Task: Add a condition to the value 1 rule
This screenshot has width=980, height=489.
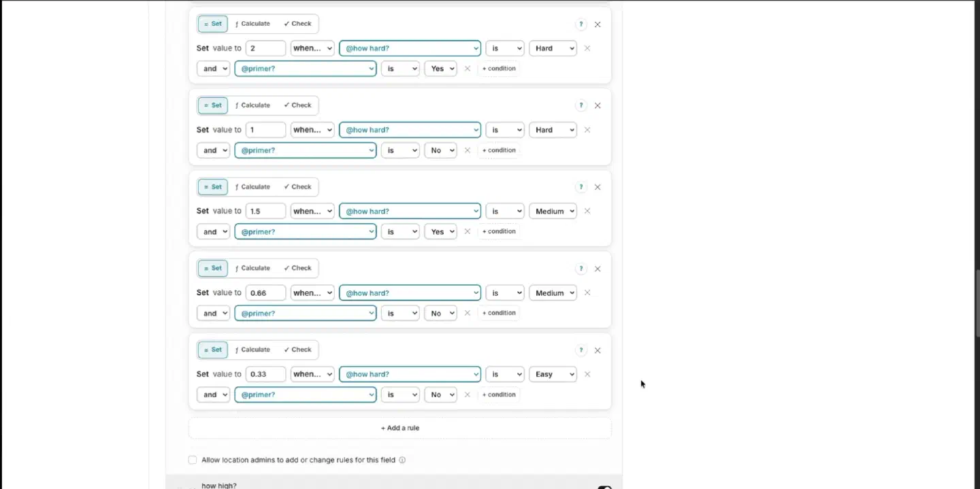Action: coord(499,150)
